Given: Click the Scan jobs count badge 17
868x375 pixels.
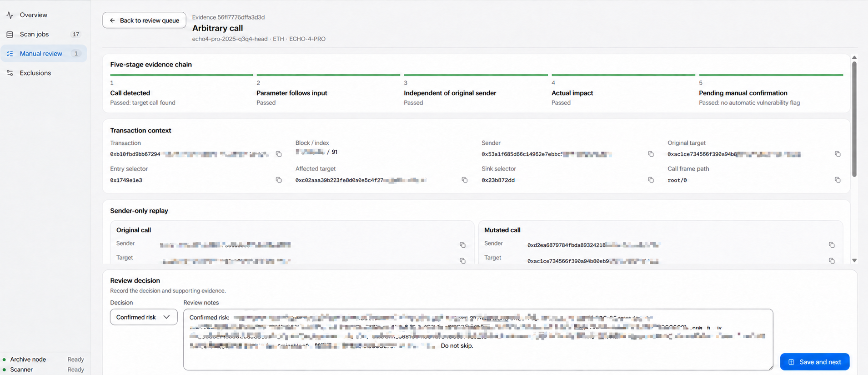Looking at the screenshot, I should click(x=76, y=34).
